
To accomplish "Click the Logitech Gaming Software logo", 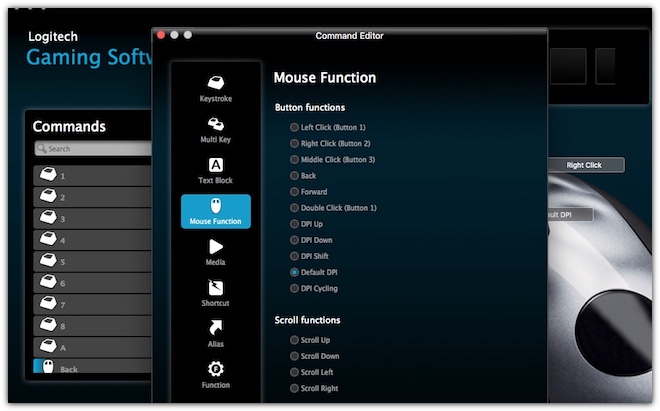I will coord(90,49).
